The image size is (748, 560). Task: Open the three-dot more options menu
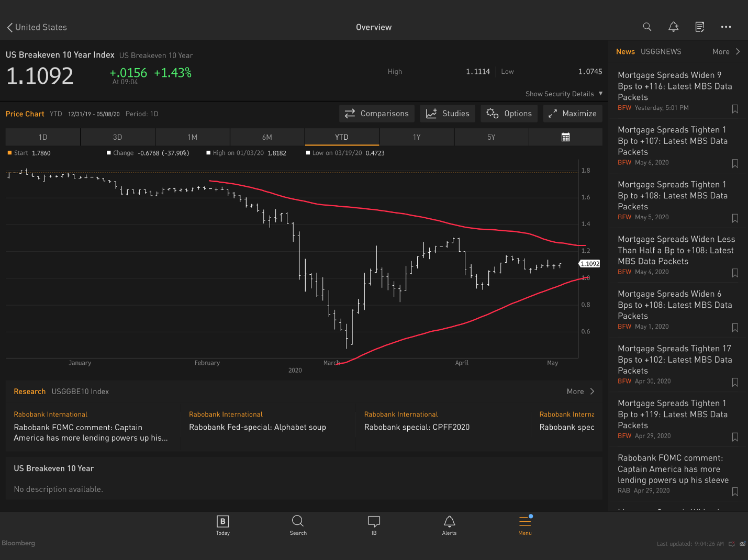pyautogui.click(x=725, y=27)
